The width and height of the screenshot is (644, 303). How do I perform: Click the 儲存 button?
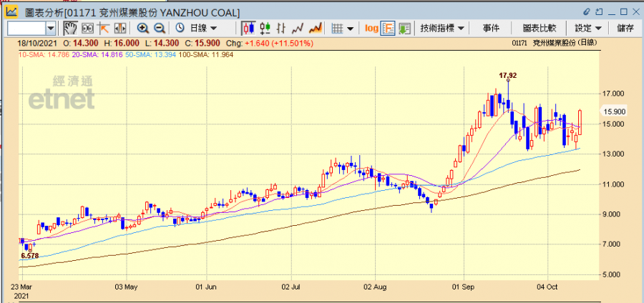pos(625,28)
